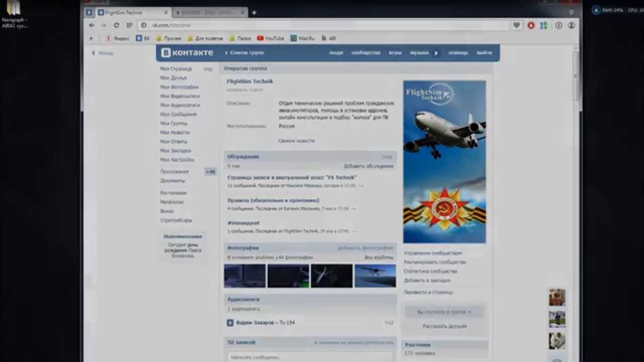The height and width of the screenshot is (362, 644).
Task: Open the blue-sky small plane photo thumbnail
Action: (x=375, y=276)
